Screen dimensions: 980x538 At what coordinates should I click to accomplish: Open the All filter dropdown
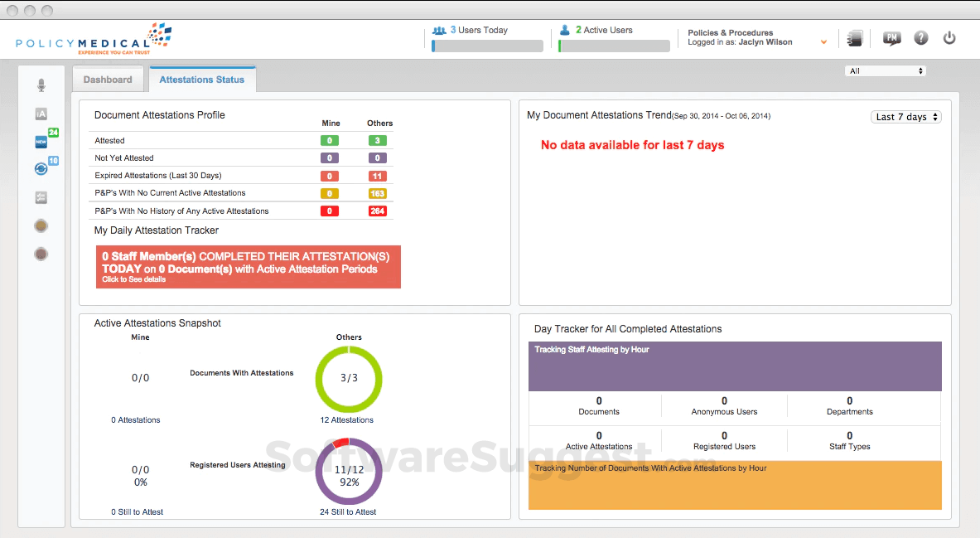pos(886,70)
